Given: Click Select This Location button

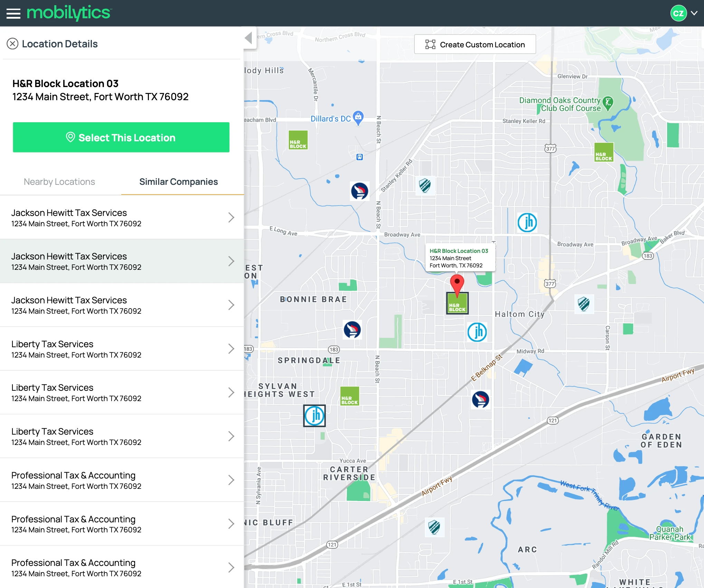Looking at the screenshot, I should coord(121,137).
